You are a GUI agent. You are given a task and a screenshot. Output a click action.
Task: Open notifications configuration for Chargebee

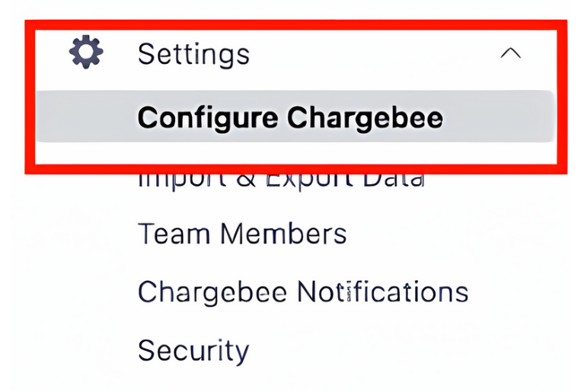[303, 292]
